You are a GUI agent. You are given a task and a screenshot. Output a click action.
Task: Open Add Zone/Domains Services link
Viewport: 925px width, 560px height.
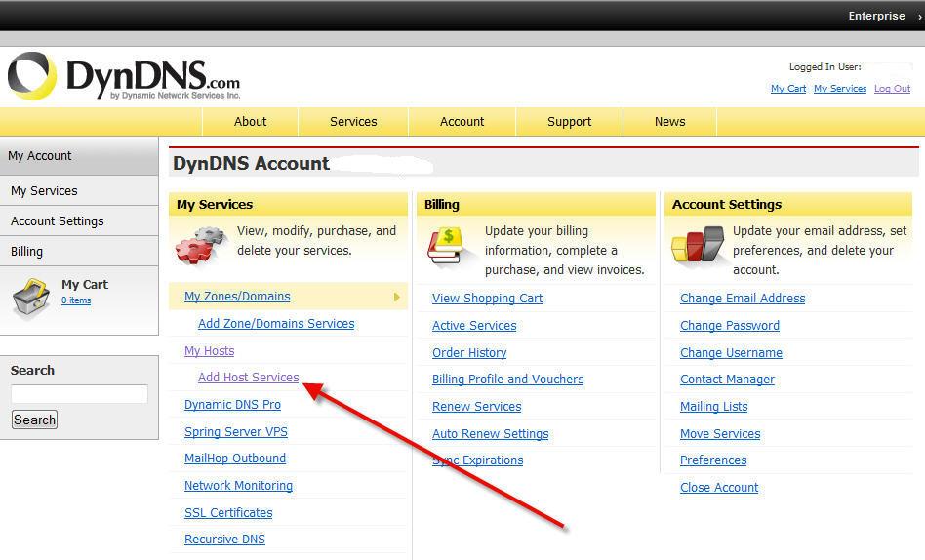click(276, 323)
